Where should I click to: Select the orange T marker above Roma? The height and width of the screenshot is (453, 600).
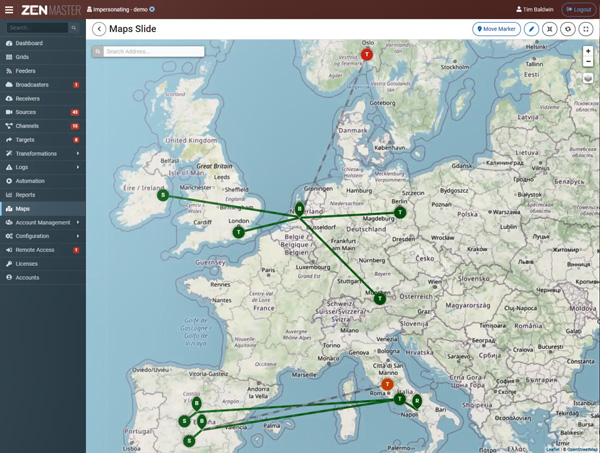point(387,384)
